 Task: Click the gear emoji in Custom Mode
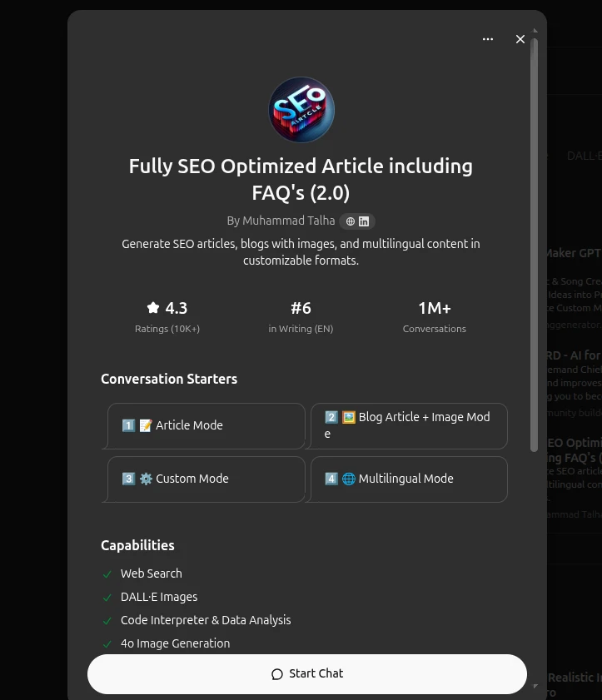click(146, 479)
